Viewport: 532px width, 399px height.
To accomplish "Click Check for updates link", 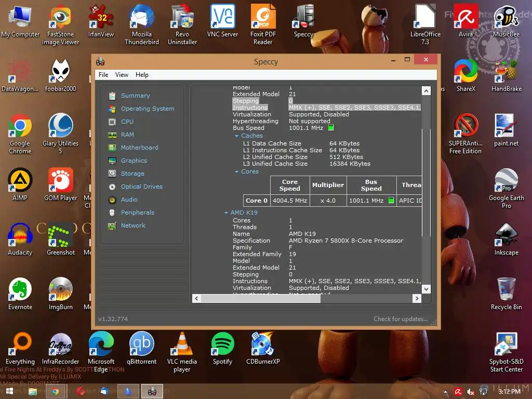I will (401, 319).
